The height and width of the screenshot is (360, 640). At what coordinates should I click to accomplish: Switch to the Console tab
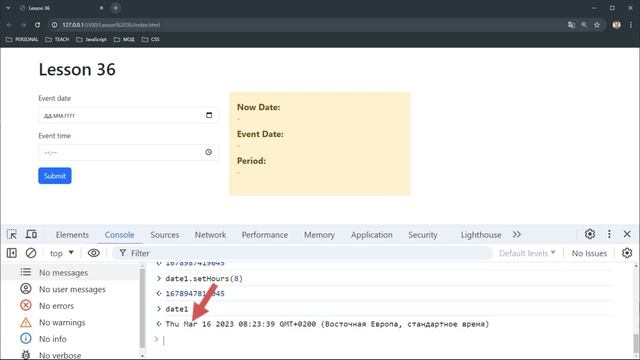[119, 235]
